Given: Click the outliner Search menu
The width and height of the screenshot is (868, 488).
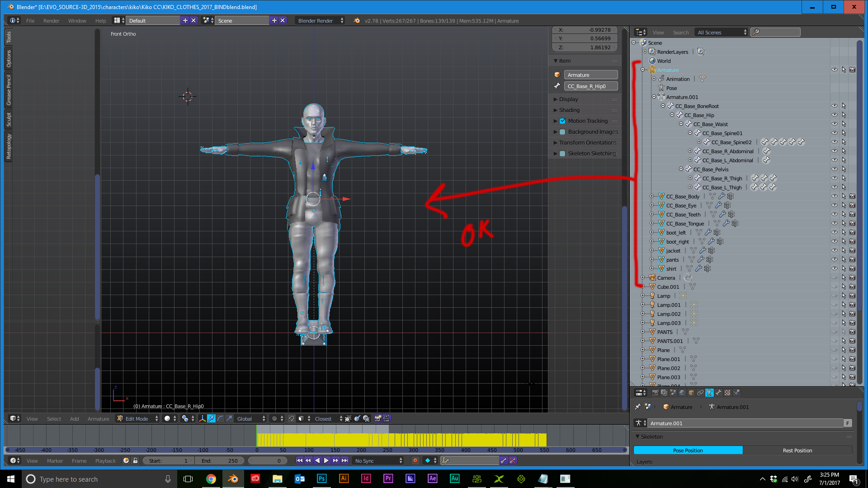Looking at the screenshot, I should click(x=680, y=32).
